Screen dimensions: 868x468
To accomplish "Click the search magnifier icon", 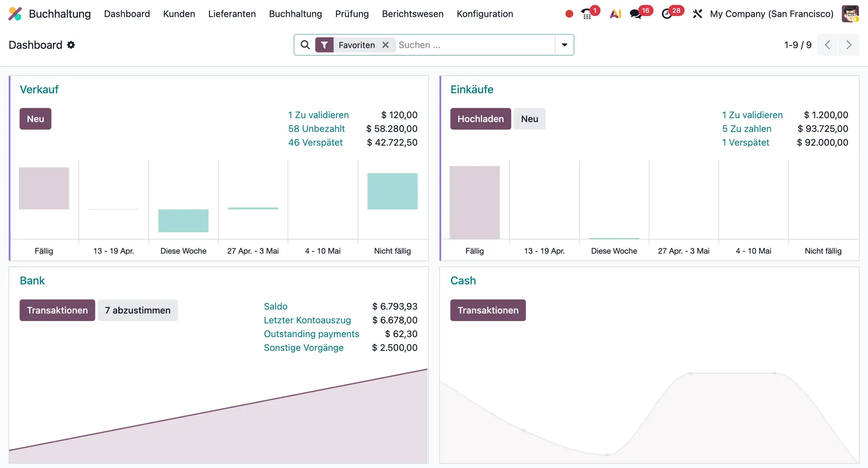I will 305,45.
